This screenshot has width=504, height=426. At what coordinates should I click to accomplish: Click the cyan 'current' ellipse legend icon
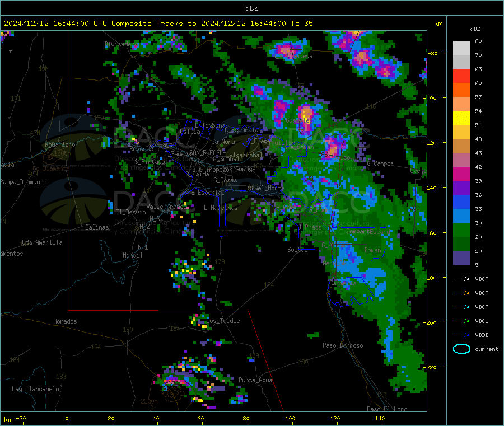(461, 349)
